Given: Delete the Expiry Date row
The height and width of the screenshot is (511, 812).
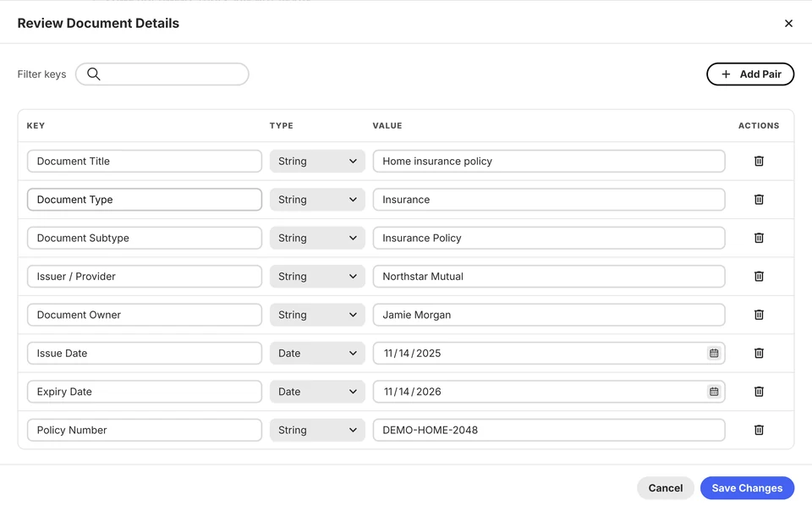Looking at the screenshot, I should coord(759,392).
